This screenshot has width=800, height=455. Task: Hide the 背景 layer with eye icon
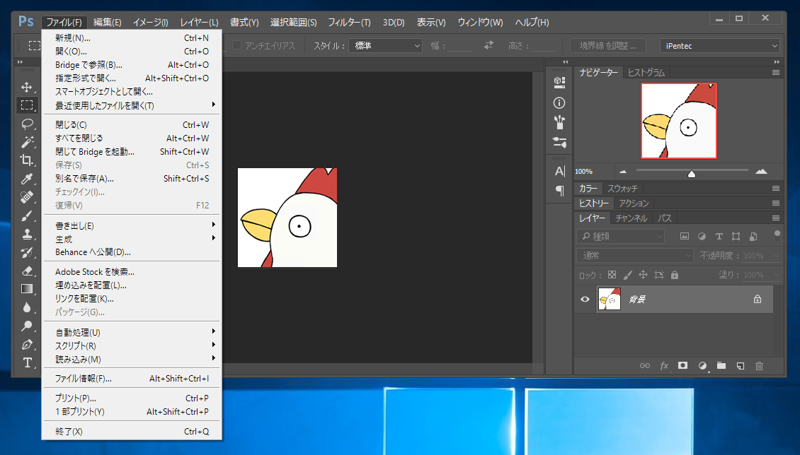coord(586,298)
